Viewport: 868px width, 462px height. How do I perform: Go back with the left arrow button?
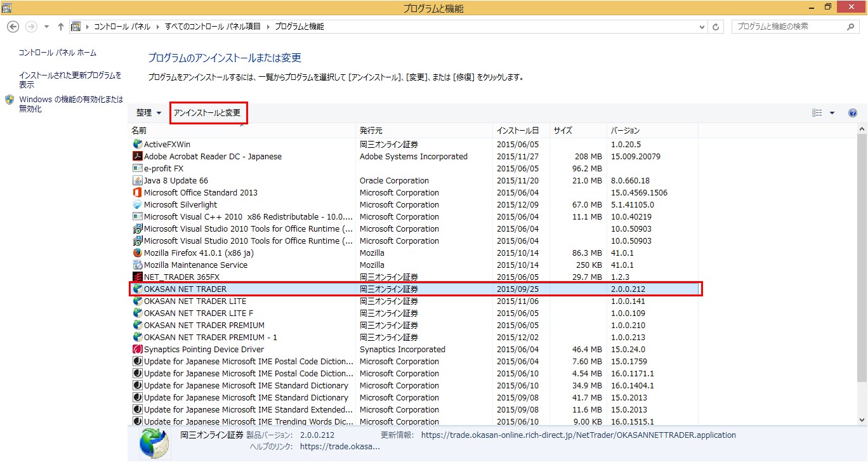[13, 27]
